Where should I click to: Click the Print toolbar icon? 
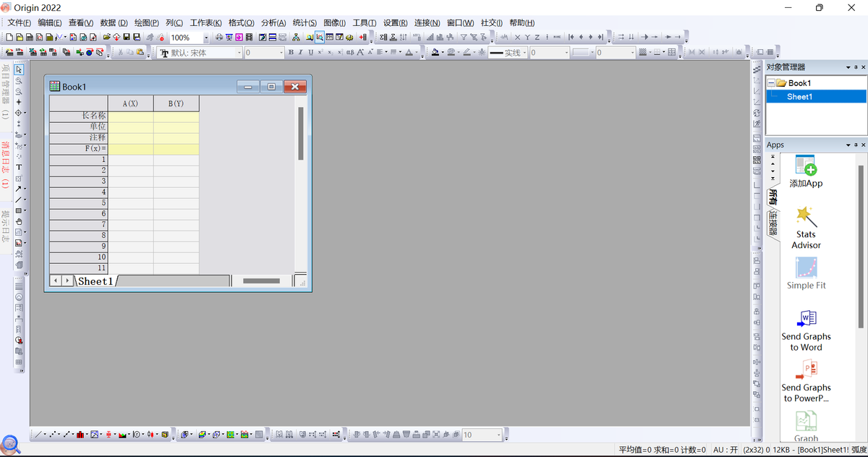[x=219, y=37]
